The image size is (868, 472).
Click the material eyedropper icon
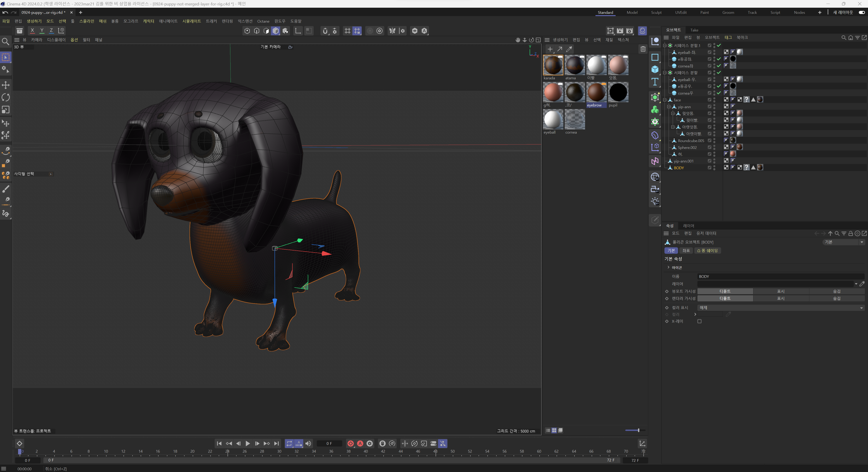point(569,49)
